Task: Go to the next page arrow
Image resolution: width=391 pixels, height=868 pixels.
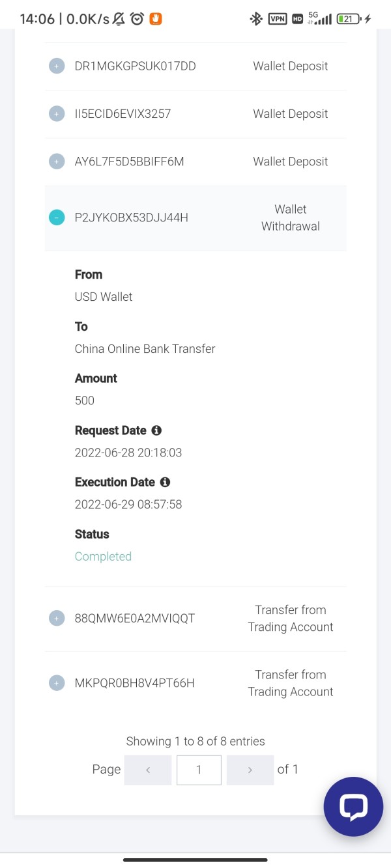Action: coord(250,770)
